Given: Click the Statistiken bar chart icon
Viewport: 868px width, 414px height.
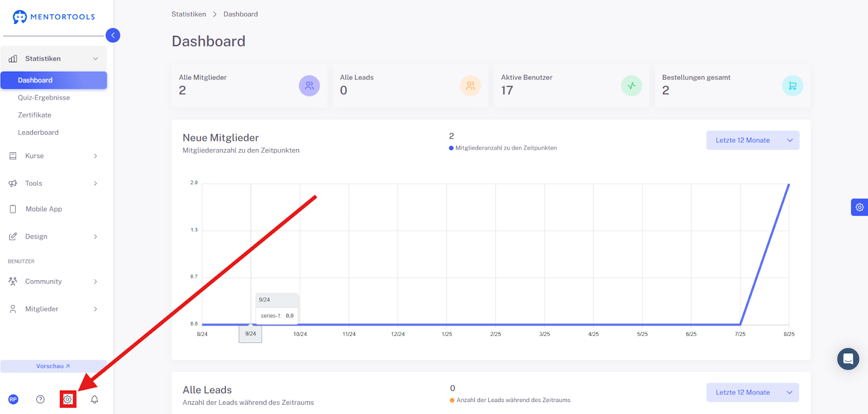Looking at the screenshot, I should pos(13,59).
